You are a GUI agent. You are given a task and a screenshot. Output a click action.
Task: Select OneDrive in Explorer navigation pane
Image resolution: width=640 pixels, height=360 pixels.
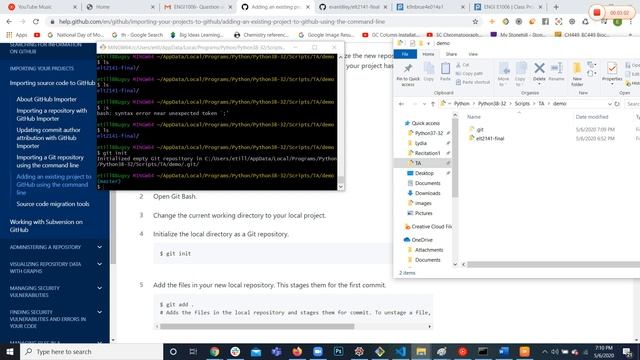(x=422, y=240)
